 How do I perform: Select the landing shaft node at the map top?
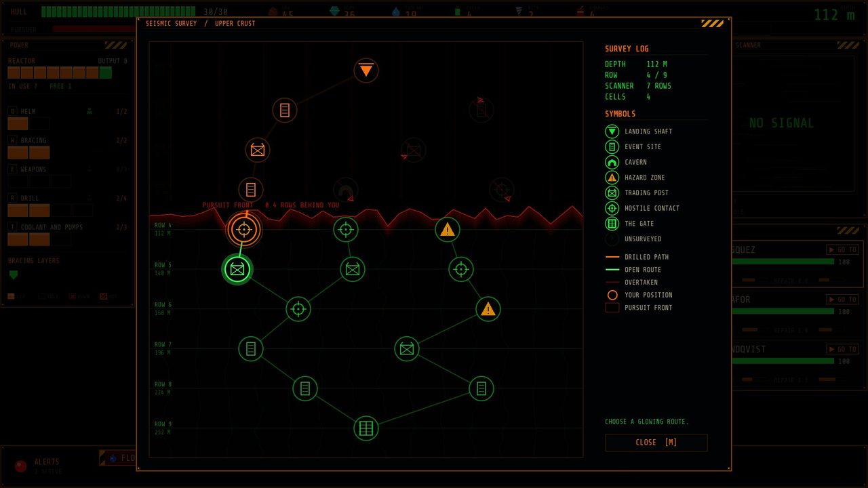coord(366,70)
